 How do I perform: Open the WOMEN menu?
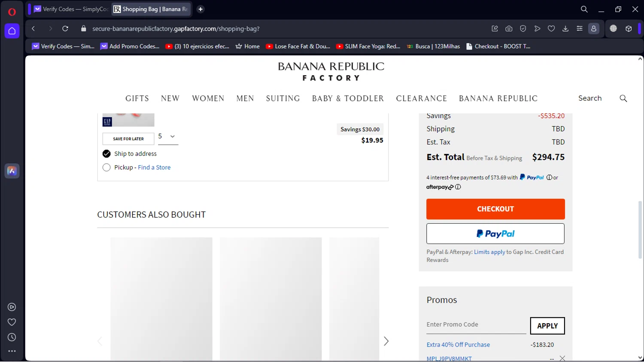pos(208,98)
